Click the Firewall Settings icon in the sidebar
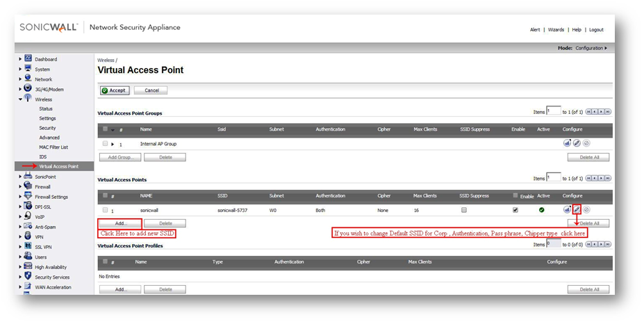644x324 pixels. pyautogui.click(x=28, y=195)
